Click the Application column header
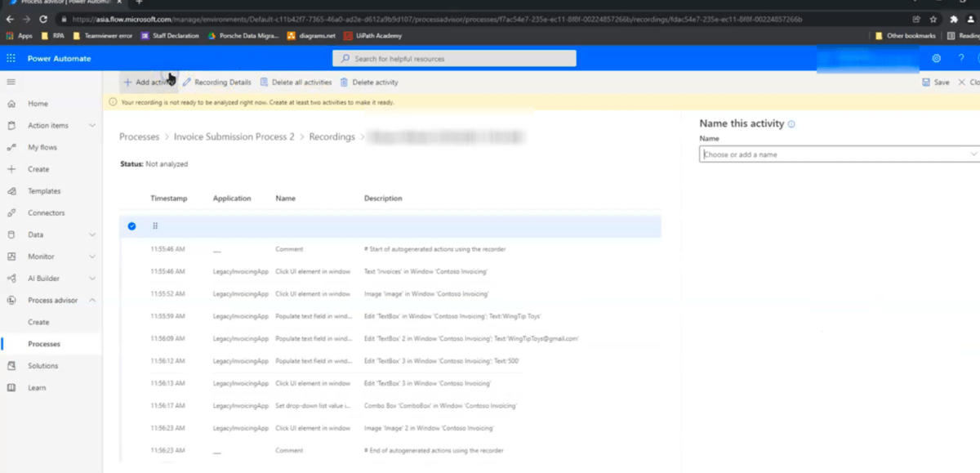Image resolution: width=980 pixels, height=473 pixels. pos(232,199)
